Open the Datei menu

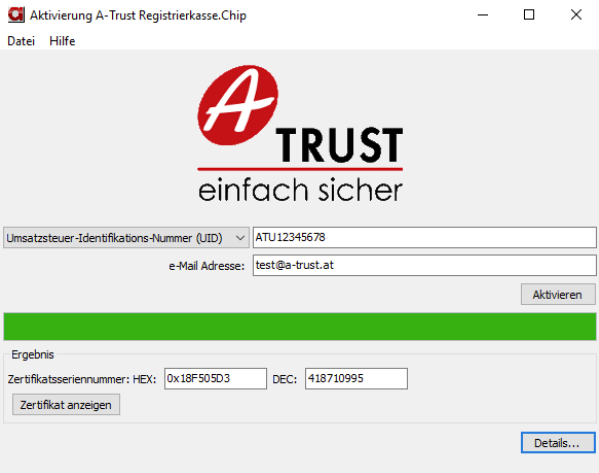pos(21,41)
